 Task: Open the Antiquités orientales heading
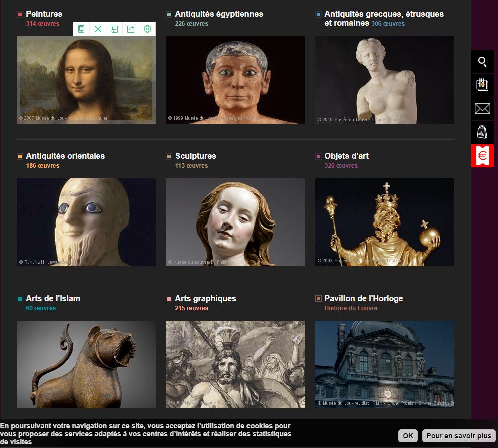pyautogui.click(x=65, y=156)
